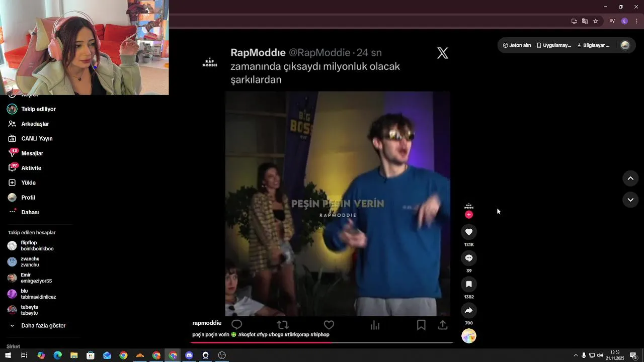Open Emir's followed account
This screenshot has height=362, width=644.
tap(30, 278)
